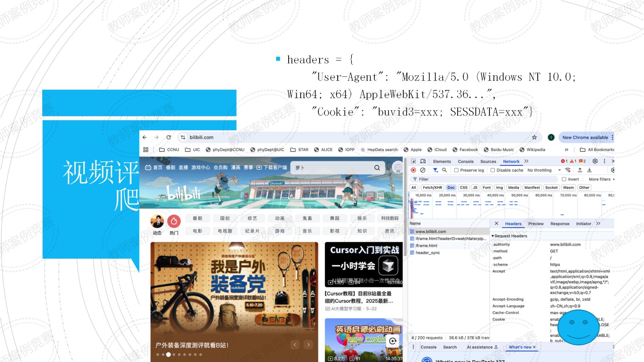644x362 pixels.
Task: Open the Response tab of the request
Action: [x=560, y=224]
